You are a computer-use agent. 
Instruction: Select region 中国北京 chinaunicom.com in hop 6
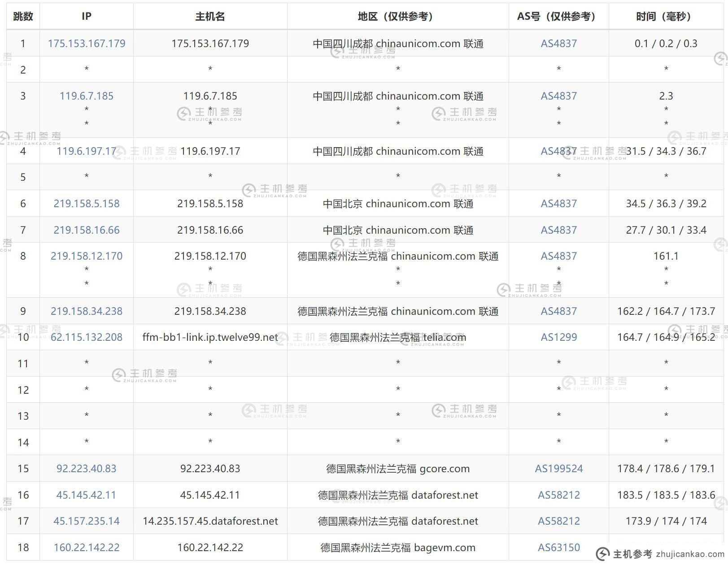(398, 204)
